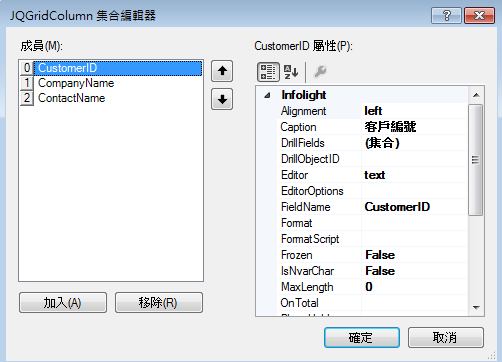Click the 加入(A) add button
The height and width of the screenshot is (362, 502).
tap(63, 303)
